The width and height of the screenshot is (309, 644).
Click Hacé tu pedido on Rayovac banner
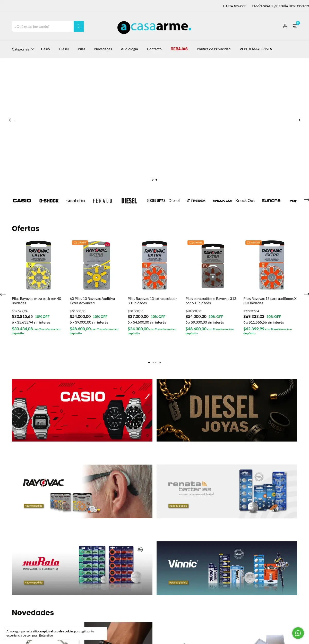pos(33,506)
